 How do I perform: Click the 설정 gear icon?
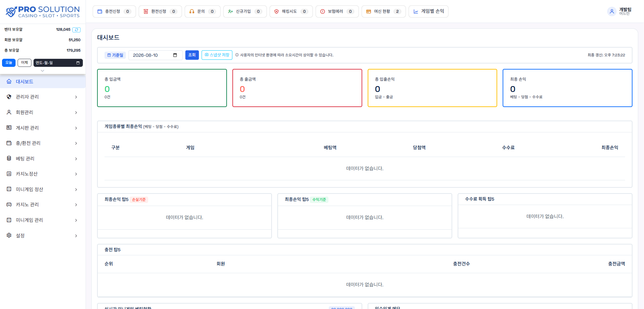(9, 235)
